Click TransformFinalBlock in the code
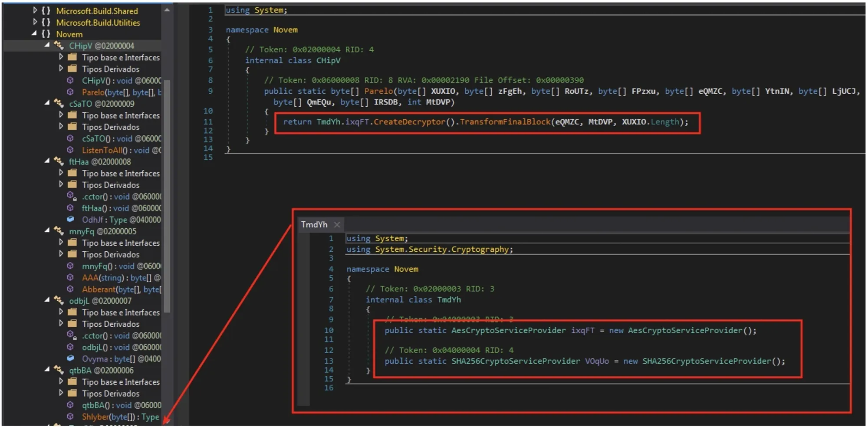 click(x=505, y=122)
